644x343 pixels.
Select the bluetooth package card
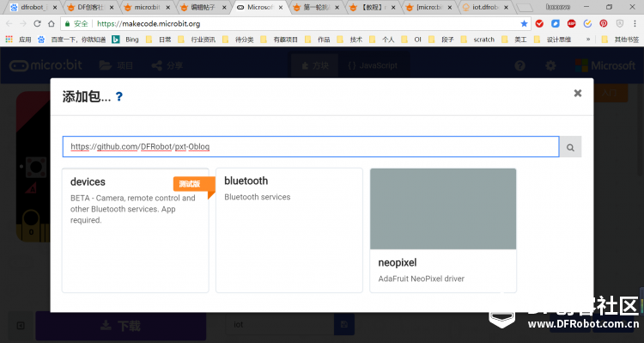tap(289, 230)
